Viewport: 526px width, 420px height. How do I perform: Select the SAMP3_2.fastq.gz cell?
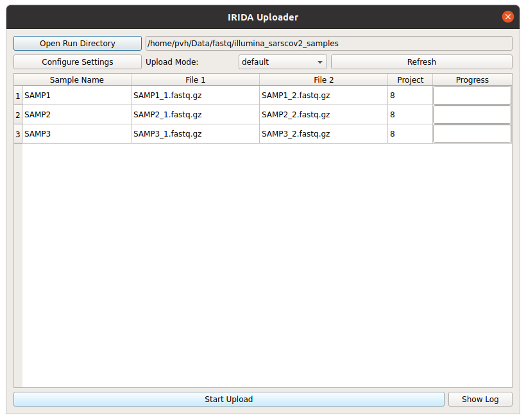pos(323,134)
